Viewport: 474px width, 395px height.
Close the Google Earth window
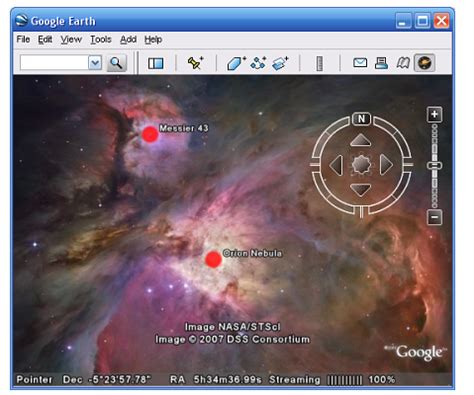click(x=441, y=21)
